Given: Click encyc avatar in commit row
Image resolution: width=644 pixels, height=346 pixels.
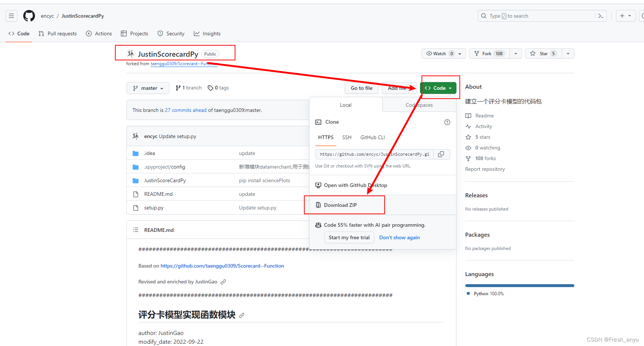Looking at the screenshot, I should coord(136,136).
